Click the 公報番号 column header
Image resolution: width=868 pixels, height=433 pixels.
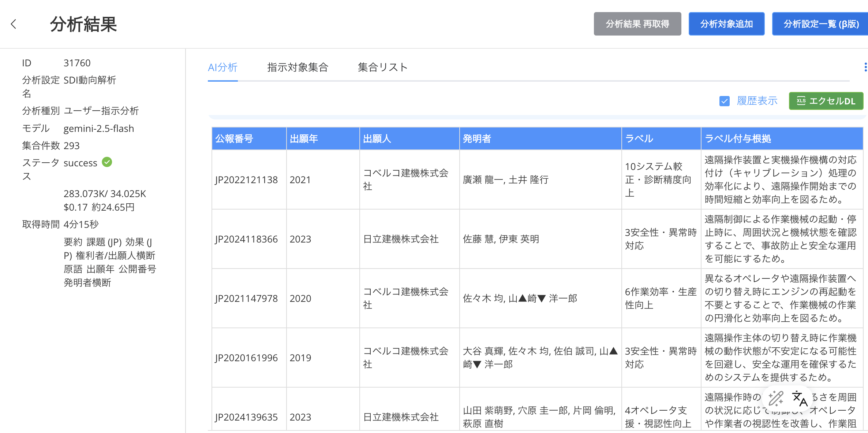(x=234, y=139)
